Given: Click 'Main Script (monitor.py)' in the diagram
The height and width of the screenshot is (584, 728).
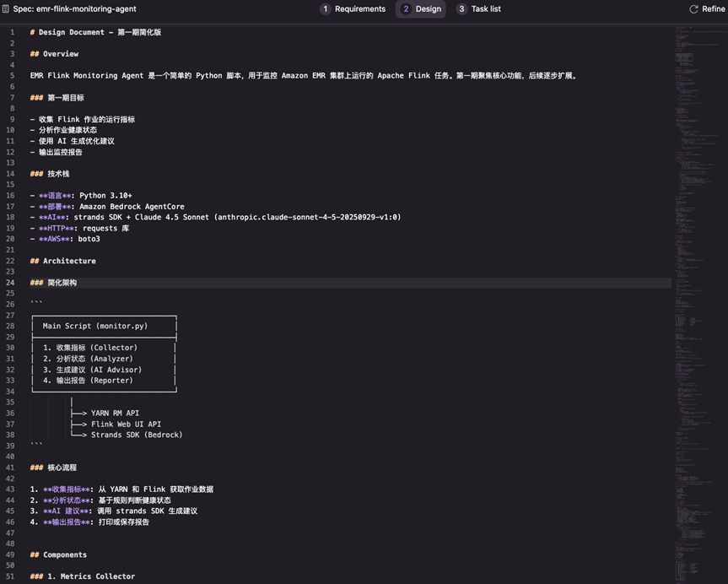Looking at the screenshot, I should tap(95, 326).
